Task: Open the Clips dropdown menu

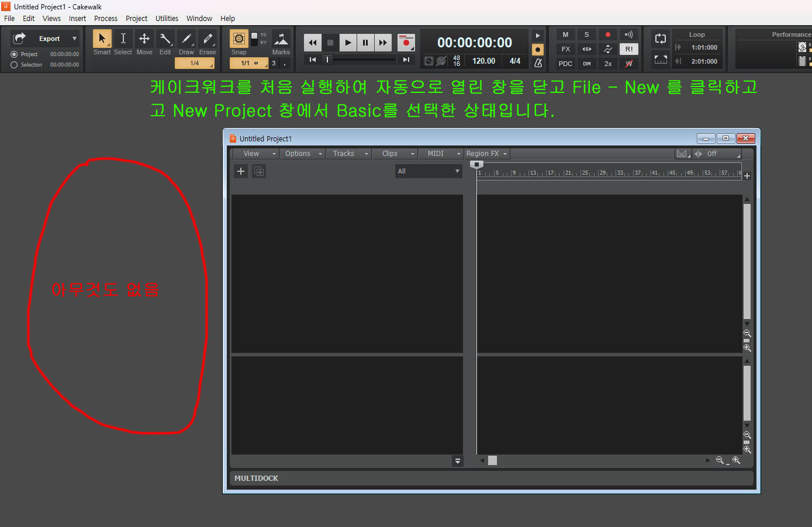Action: pos(395,154)
